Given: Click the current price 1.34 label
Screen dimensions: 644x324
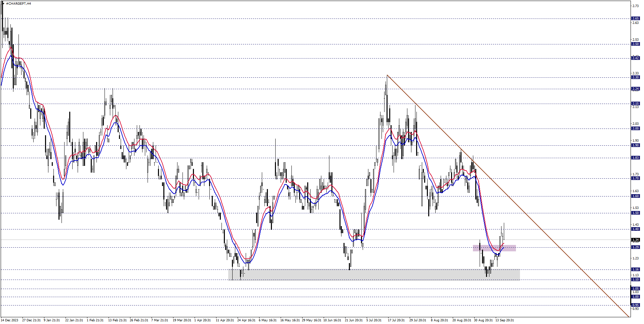Looking at the screenshot, I should [x=636, y=240].
